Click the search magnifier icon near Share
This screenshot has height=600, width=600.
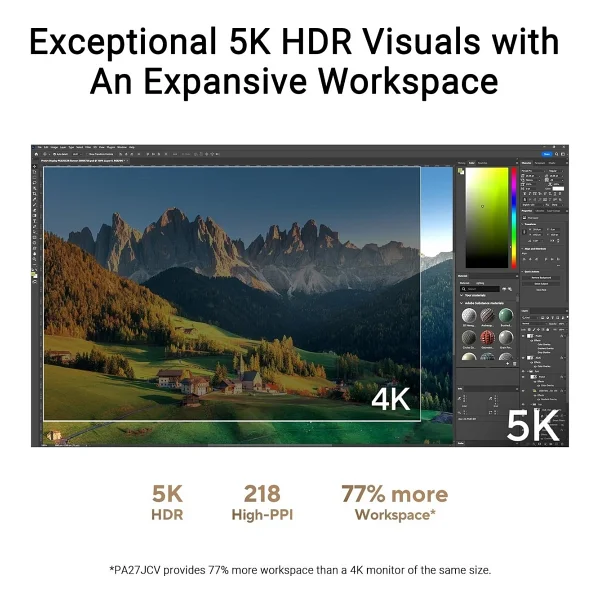(556, 154)
